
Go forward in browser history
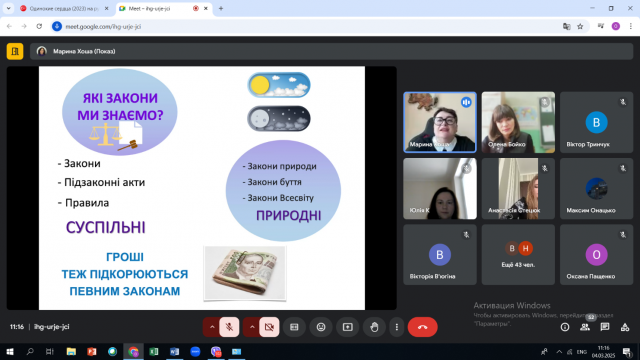24,27
